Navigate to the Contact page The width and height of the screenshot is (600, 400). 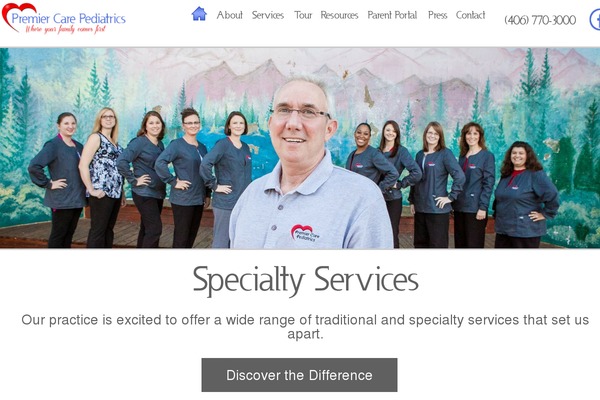coord(470,15)
